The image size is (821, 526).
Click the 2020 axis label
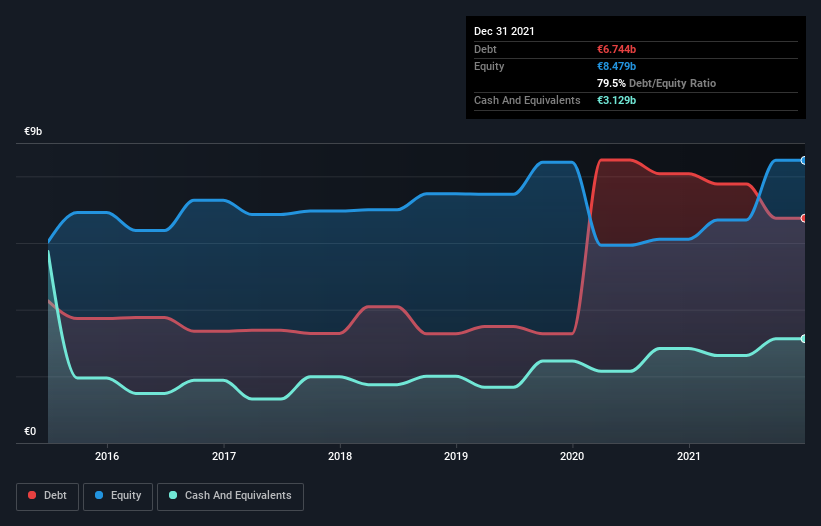(572, 456)
